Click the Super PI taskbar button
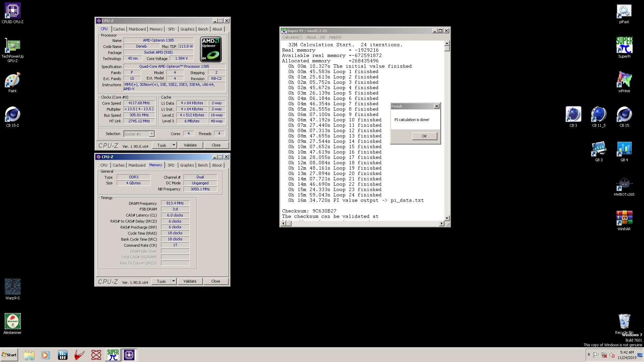Image resolution: width=644 pixels, height=362 pixels. coord(113,355)
